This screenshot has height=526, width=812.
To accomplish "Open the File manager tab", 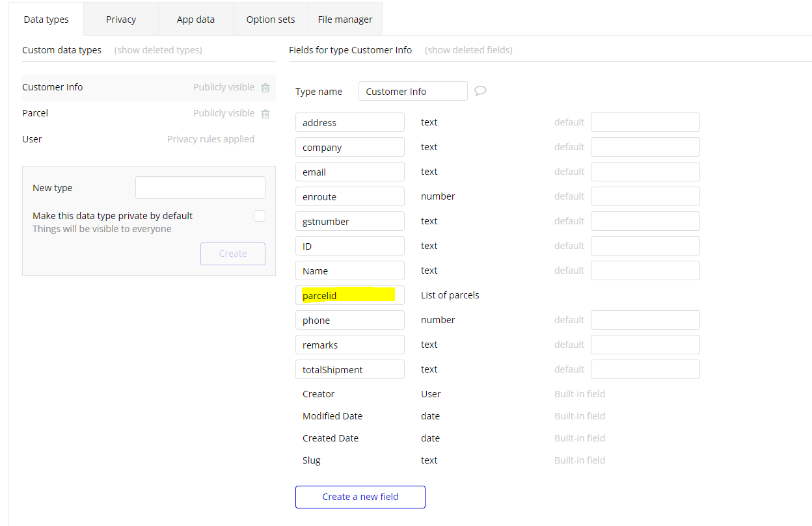I will pos(345,20).
